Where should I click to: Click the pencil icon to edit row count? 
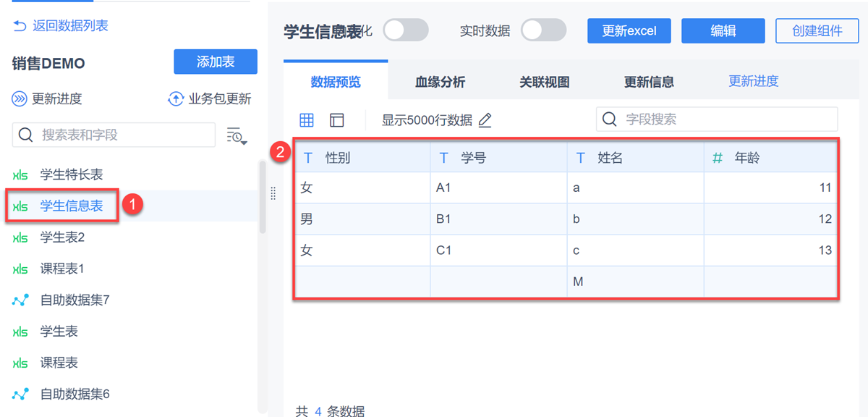point(485,120)
